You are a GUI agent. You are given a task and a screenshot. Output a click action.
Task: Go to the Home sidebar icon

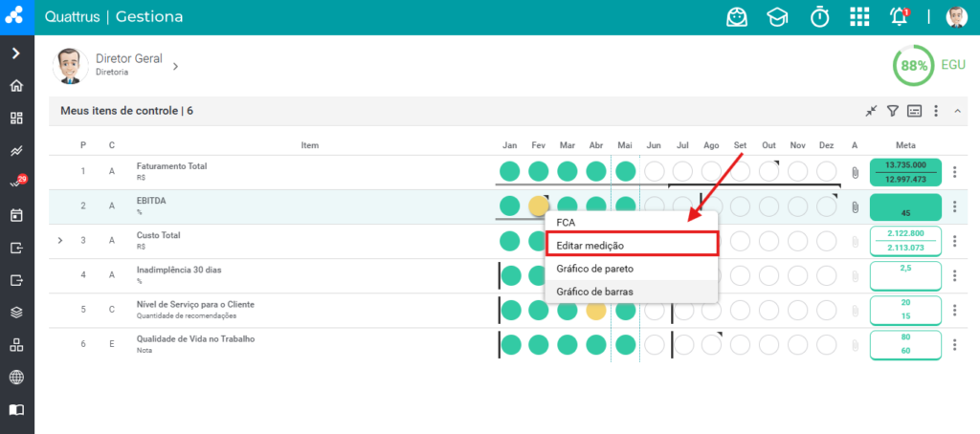(x=17, y=85)
